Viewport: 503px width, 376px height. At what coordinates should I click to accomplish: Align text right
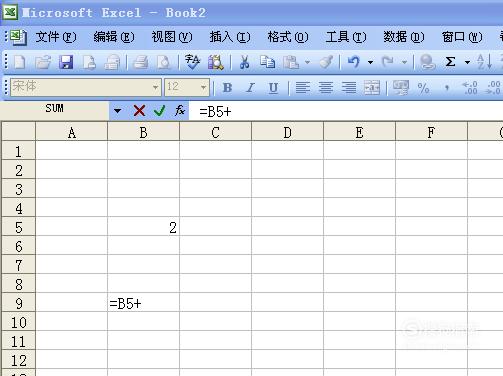click(x=349, y=88)
